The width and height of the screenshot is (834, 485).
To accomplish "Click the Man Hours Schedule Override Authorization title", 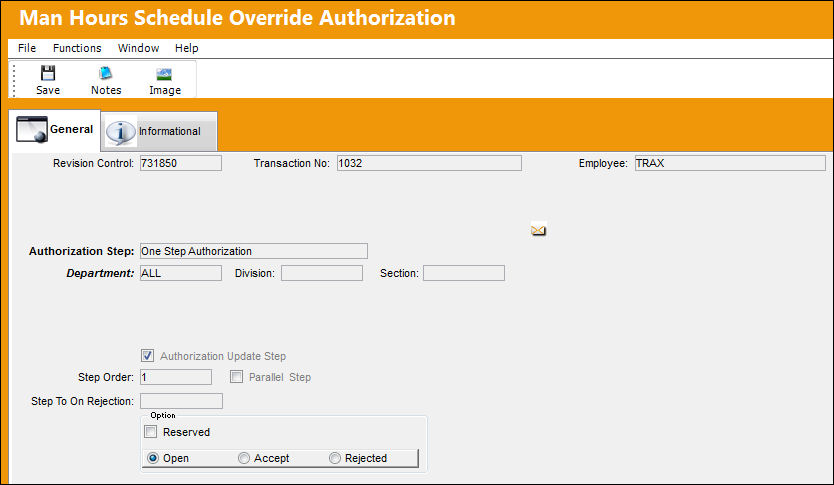I will tap(237, 18).
